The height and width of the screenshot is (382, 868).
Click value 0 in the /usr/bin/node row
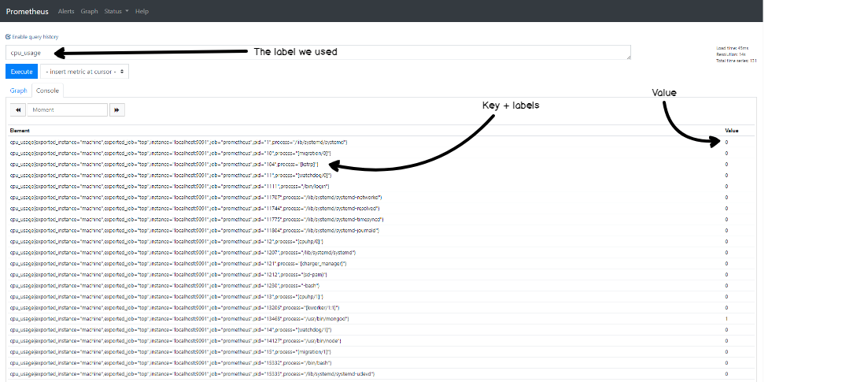click(x=726, y=341)
